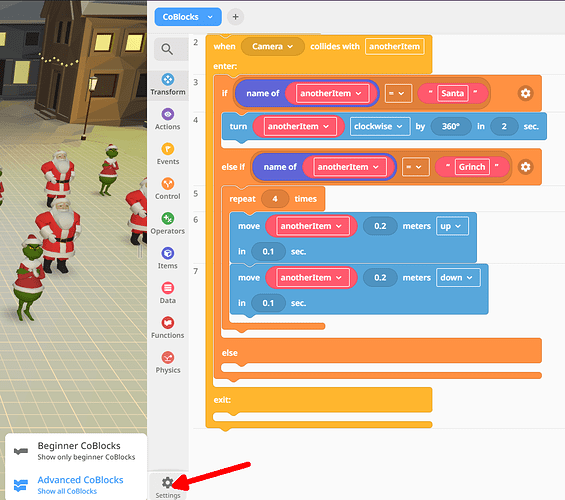
Task: Click the Settings gear icon
Action: tap(168, 487)
